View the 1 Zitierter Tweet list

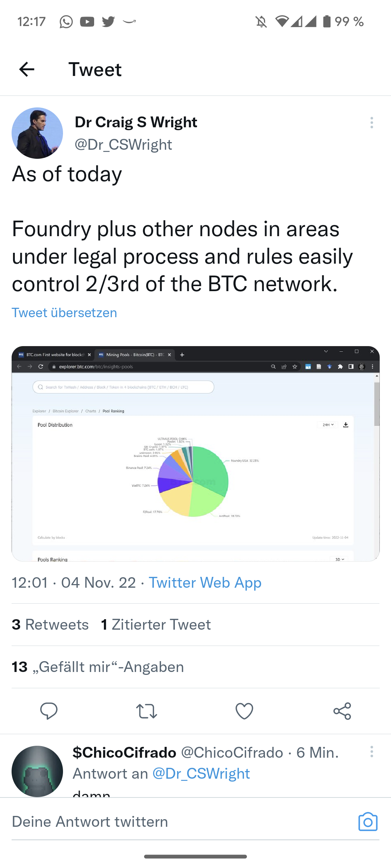[156, 625]
